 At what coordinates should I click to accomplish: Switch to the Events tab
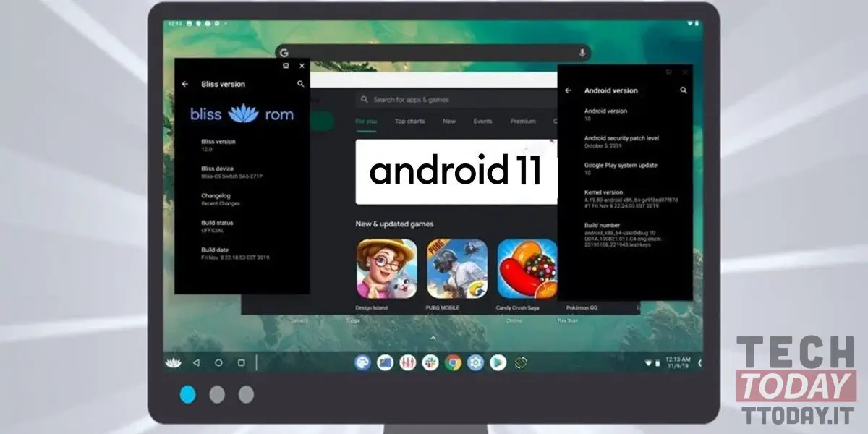coord(482,122)
